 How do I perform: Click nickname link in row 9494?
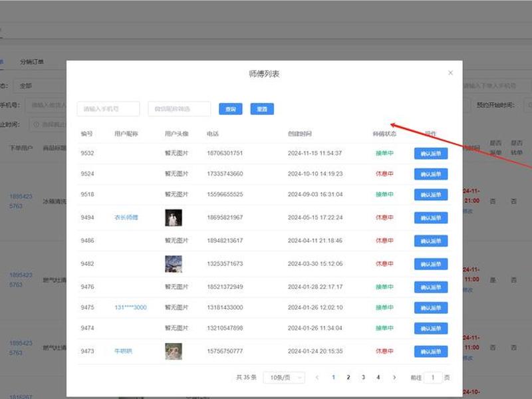click(126, 217)
